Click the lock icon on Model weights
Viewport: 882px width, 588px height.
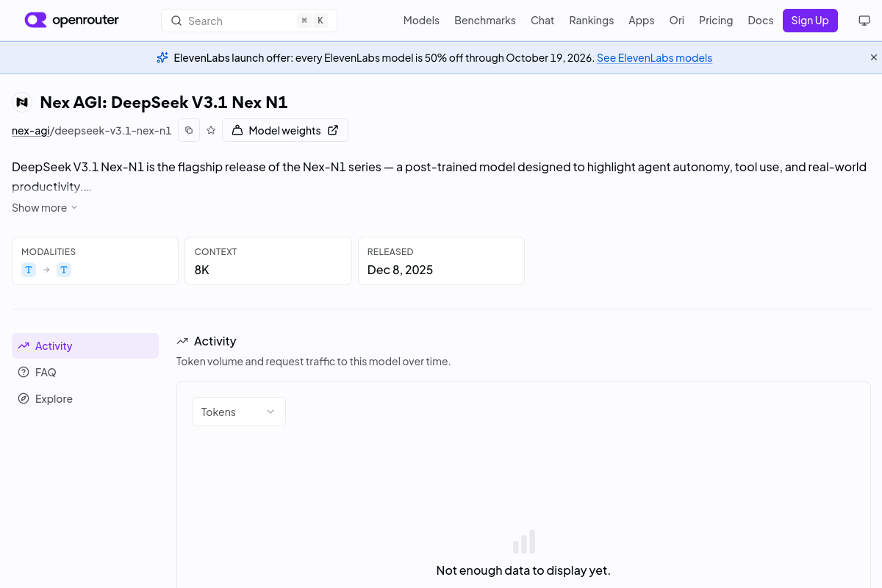tap(237, 130)
